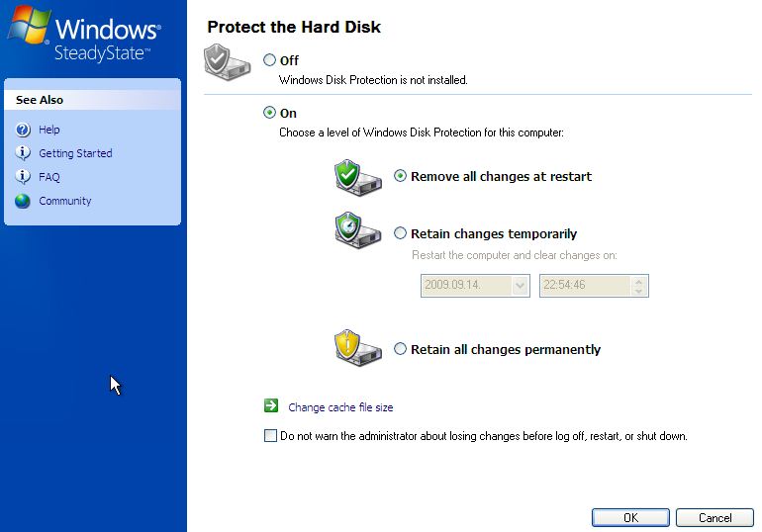
Task: Choose Retain all changes permanently
Action: point(401,349)
